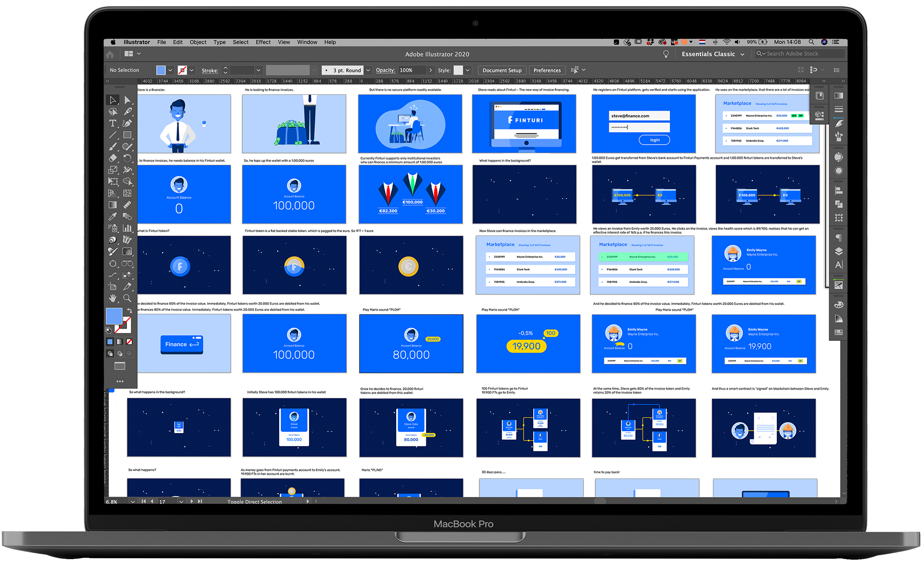Open the Pathfinder panel
Image resolution: width=924 pixels, height=561 pixels.
(839, 204)
